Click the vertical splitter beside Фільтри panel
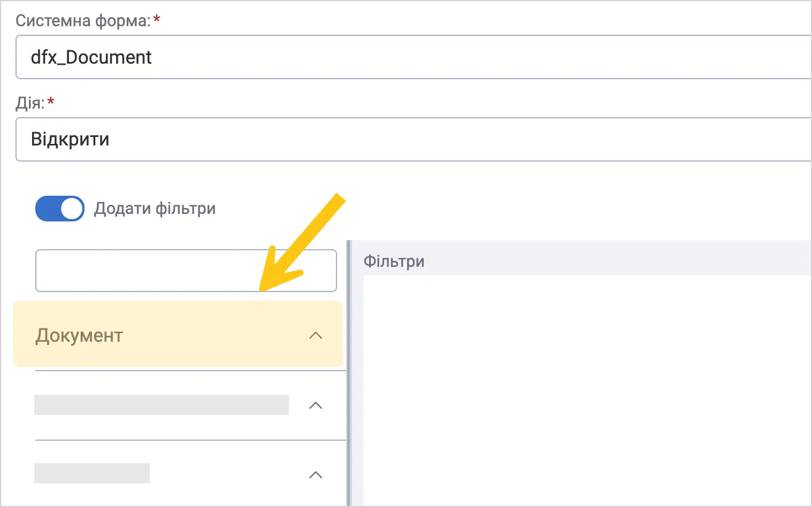 point(349,373)
